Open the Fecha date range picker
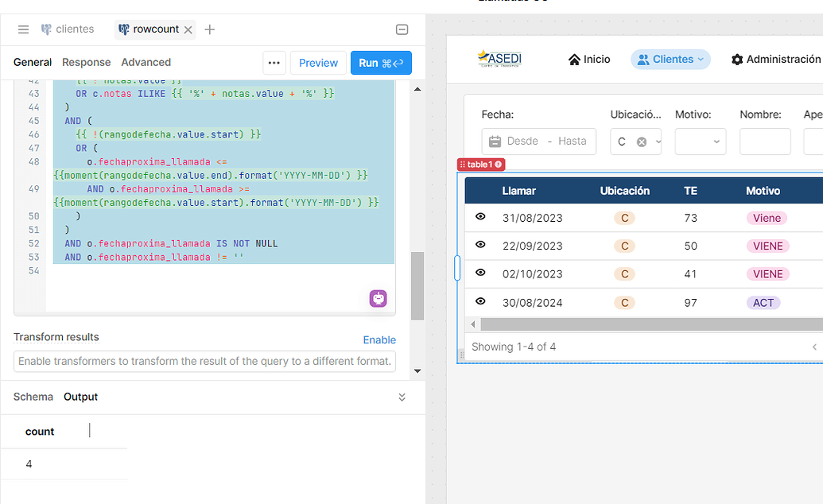This screenshot has height=504, width=823. click(538, 142)
